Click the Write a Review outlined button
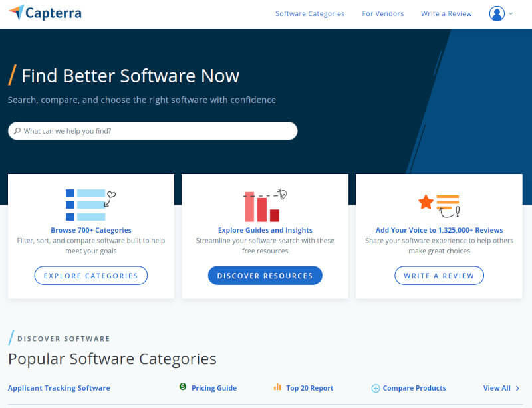 point(439,275)
